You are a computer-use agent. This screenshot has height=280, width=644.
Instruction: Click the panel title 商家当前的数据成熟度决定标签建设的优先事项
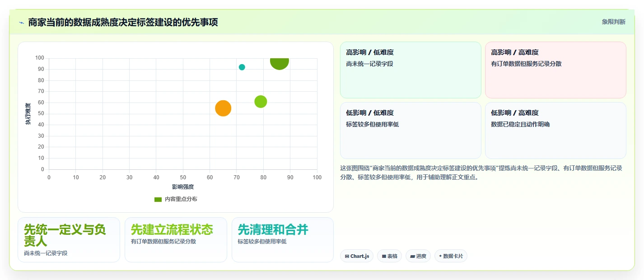[123, 22]
